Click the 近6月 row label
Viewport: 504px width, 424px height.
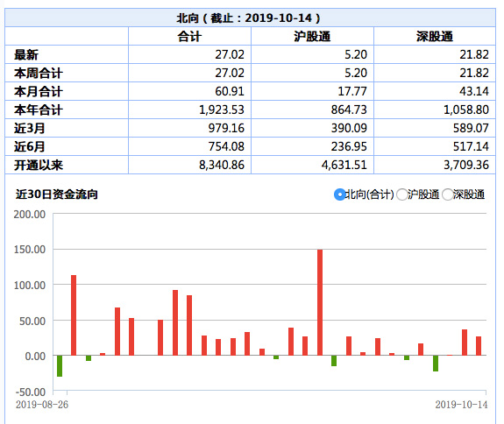click(x=29, y=147)
